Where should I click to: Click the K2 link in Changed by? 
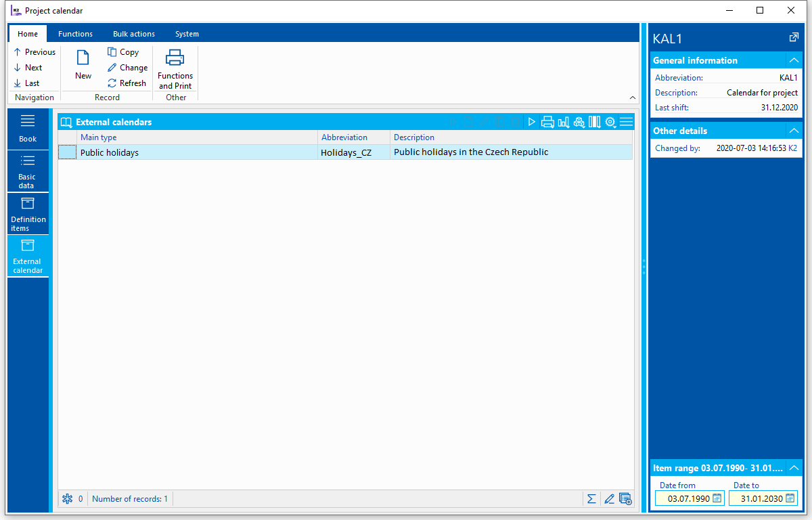pyautogui.click(x=793, y=148)
